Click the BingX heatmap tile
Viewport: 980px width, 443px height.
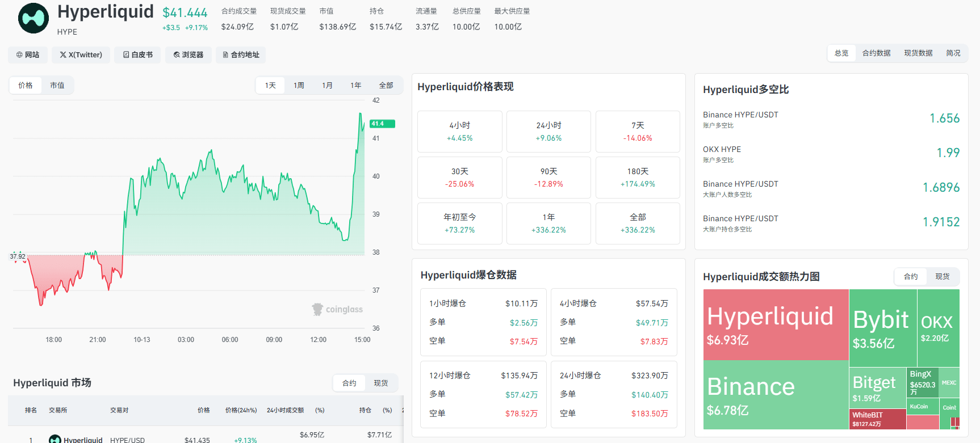point(923,382)
